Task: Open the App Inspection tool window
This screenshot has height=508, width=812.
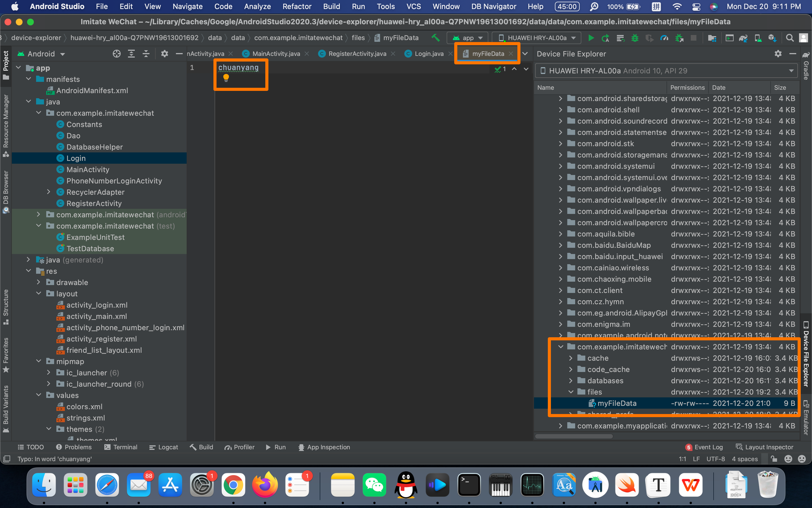Action: click(324, 447)
